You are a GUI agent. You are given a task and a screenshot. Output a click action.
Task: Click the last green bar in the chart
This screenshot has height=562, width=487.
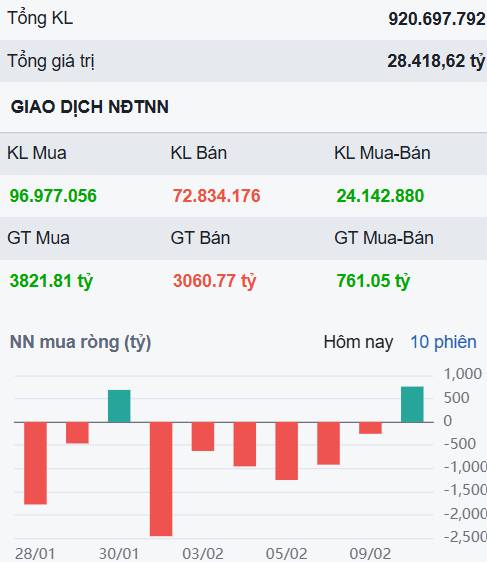[x=412, y=404]
